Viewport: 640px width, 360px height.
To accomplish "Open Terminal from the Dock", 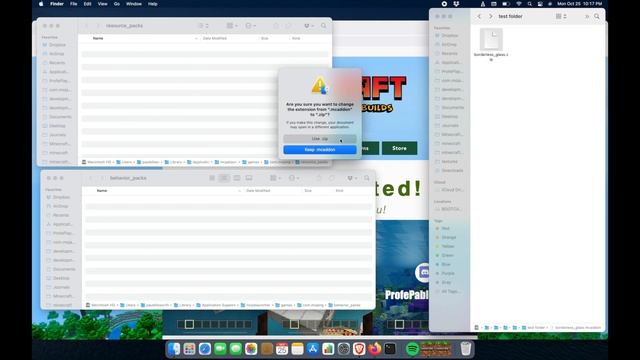I will click(x=390, y=349).
